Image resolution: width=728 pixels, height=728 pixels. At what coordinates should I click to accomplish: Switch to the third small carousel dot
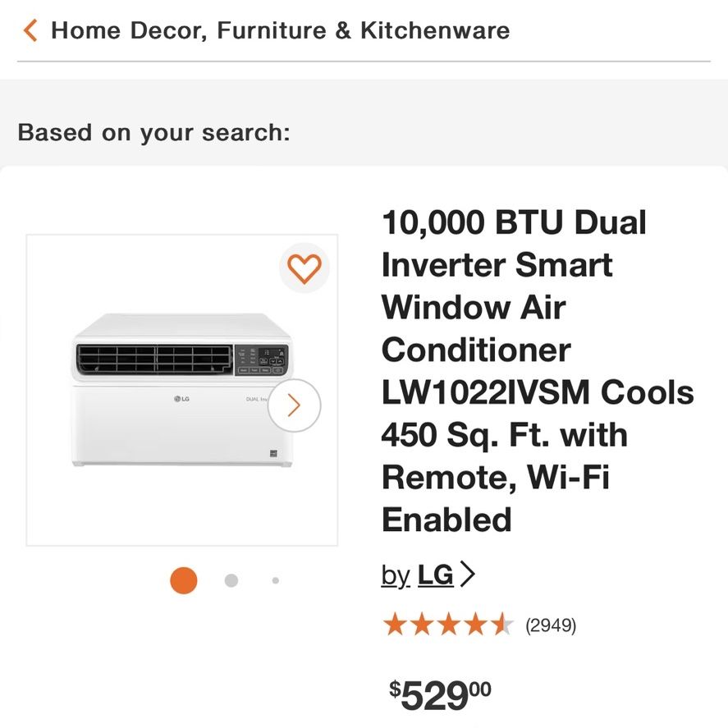(x=275, y=580)
